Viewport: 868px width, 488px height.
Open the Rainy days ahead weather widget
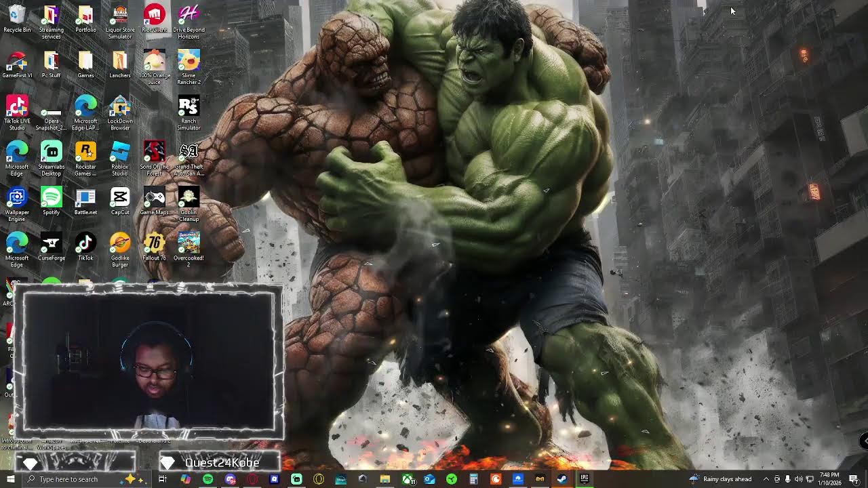coord(720,479)
